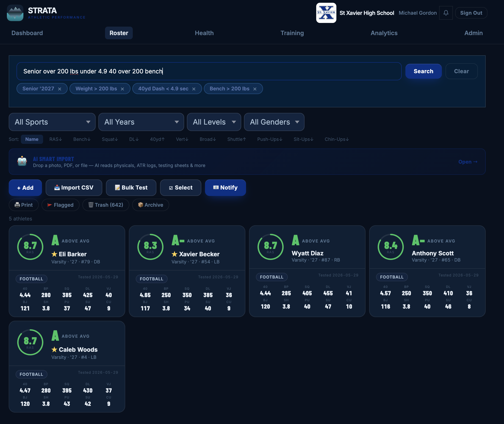The width and height of the screenshot is (504, 424).
Task: Click the star next to Caleb Woods
Action: coord(54,349)
